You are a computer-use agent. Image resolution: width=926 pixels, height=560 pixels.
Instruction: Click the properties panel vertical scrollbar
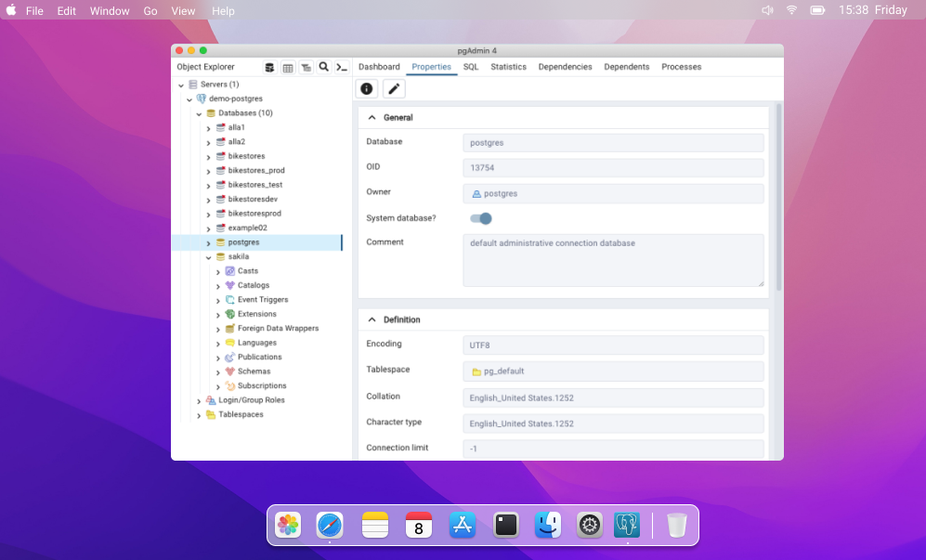[779, 197]
